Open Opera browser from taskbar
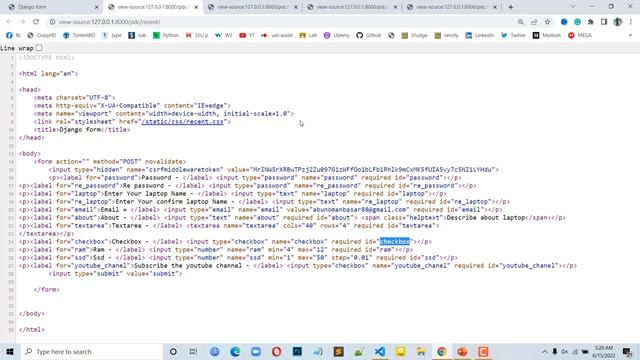640x360 pixels. [276, 351]
